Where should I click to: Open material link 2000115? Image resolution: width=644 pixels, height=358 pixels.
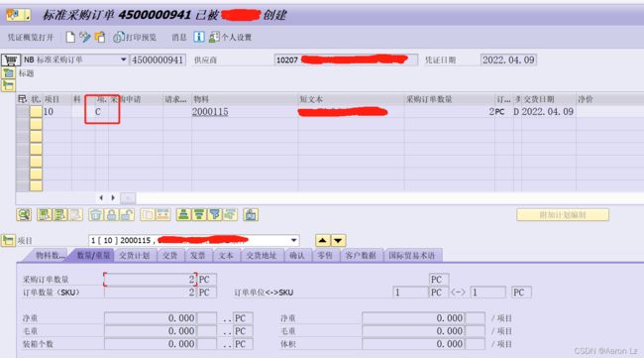click(210, 112)
